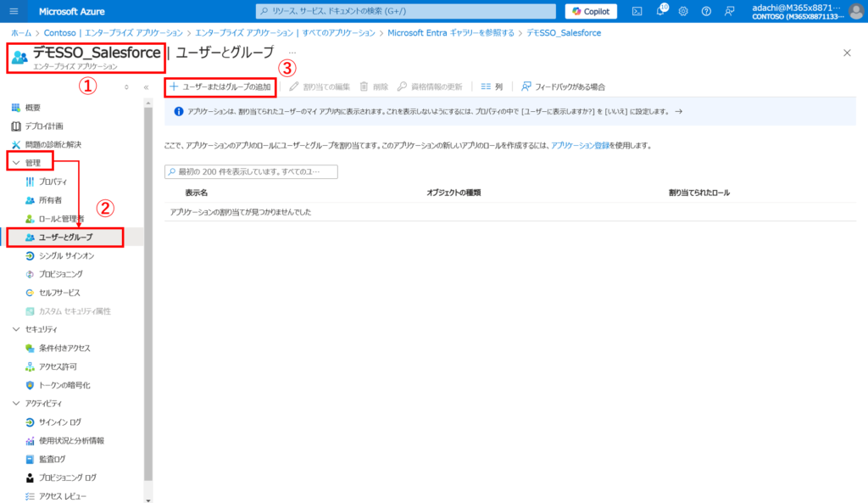Image resolution: width=868 pixels, height=503 pixels.
Task: Open 監査ログ in sidebar
Action: [52, 459]
